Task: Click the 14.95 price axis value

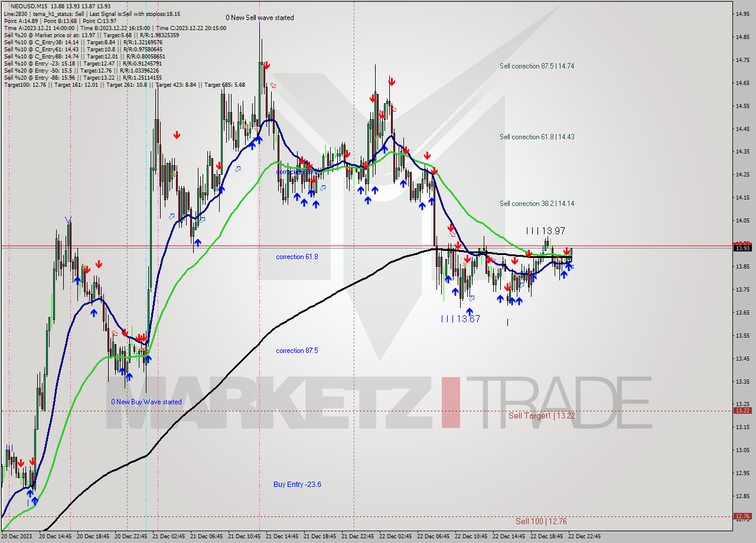Action: point(743,14)
